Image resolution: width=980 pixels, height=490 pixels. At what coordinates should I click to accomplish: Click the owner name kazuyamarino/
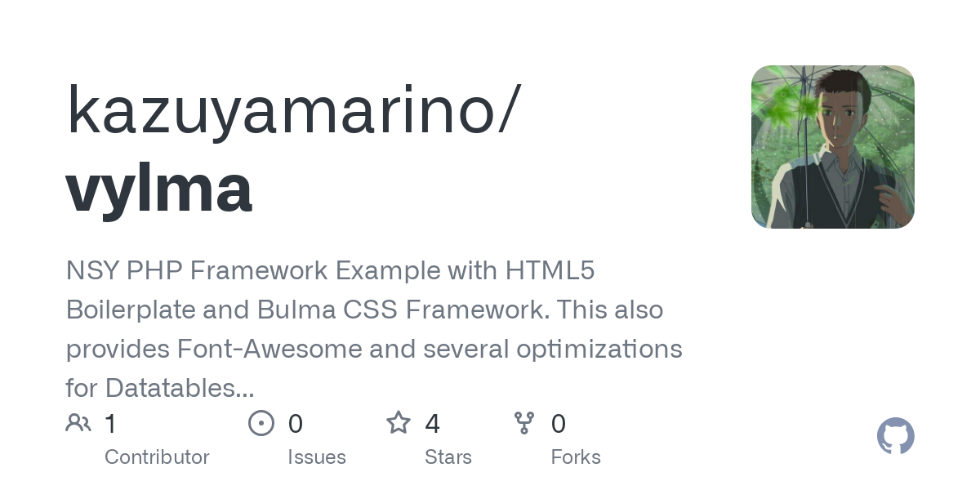click(292, 110)
